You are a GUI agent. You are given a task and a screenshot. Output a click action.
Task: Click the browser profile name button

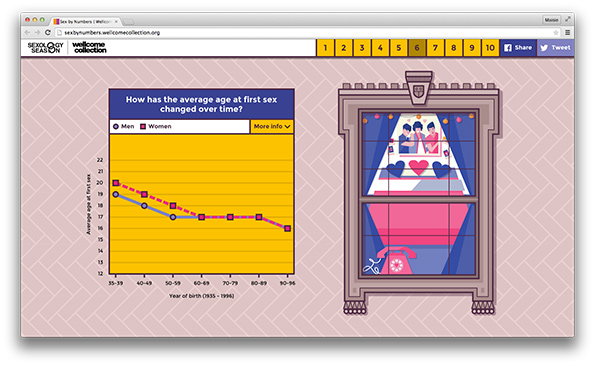551,20
